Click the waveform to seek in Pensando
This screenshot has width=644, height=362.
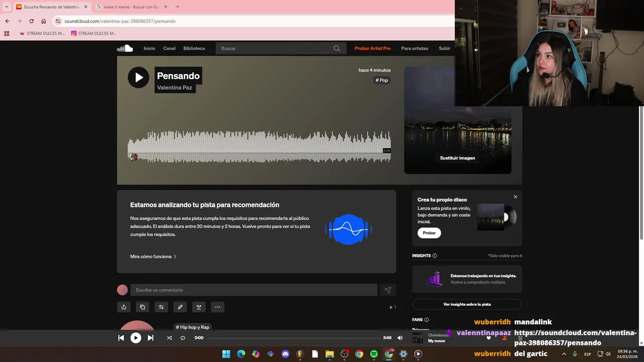259,147
